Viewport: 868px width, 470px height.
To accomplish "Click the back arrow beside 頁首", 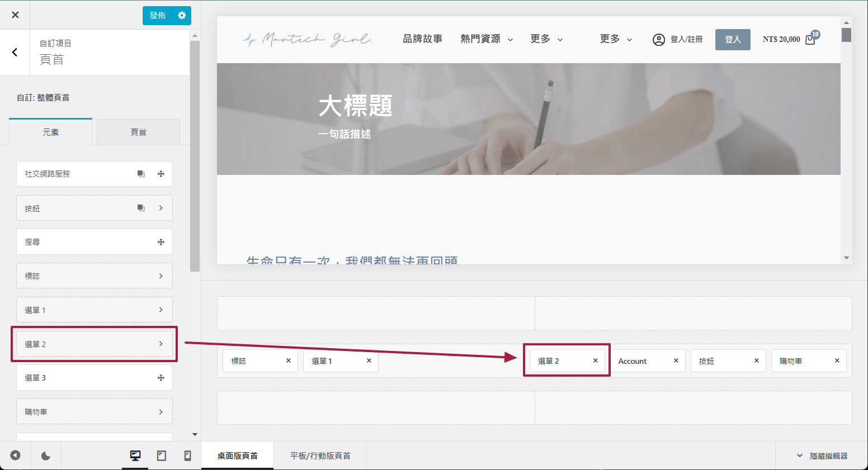I will pyautogui.click(x=15, y=53).
